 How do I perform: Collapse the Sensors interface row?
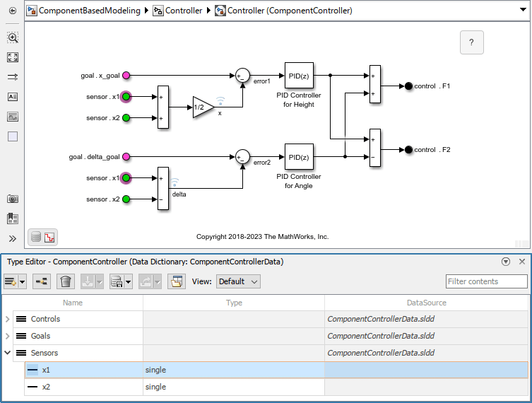tap(8, 353)
